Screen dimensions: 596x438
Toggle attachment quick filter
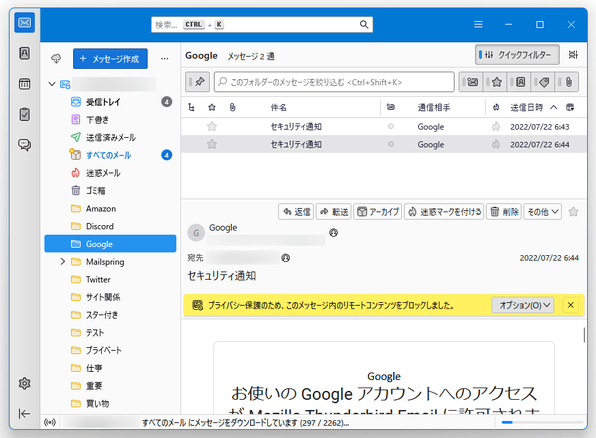pos(567,82)
